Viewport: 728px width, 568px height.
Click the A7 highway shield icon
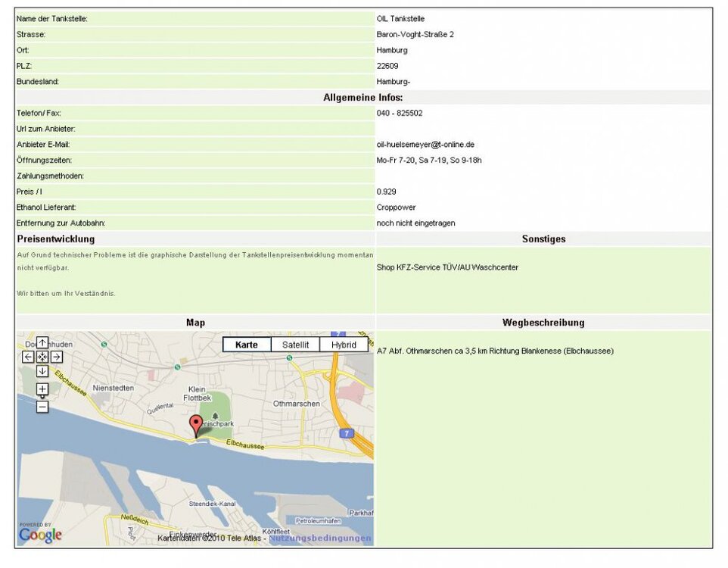347,434
